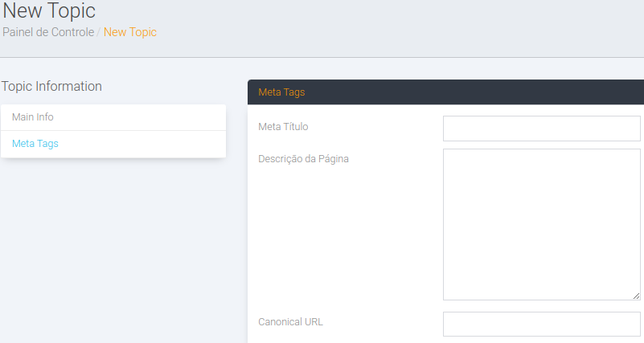The width and height of the screenshot is (644, 343).
Task: Click inside Descrição da Página textarea
Action: point(541,224)
